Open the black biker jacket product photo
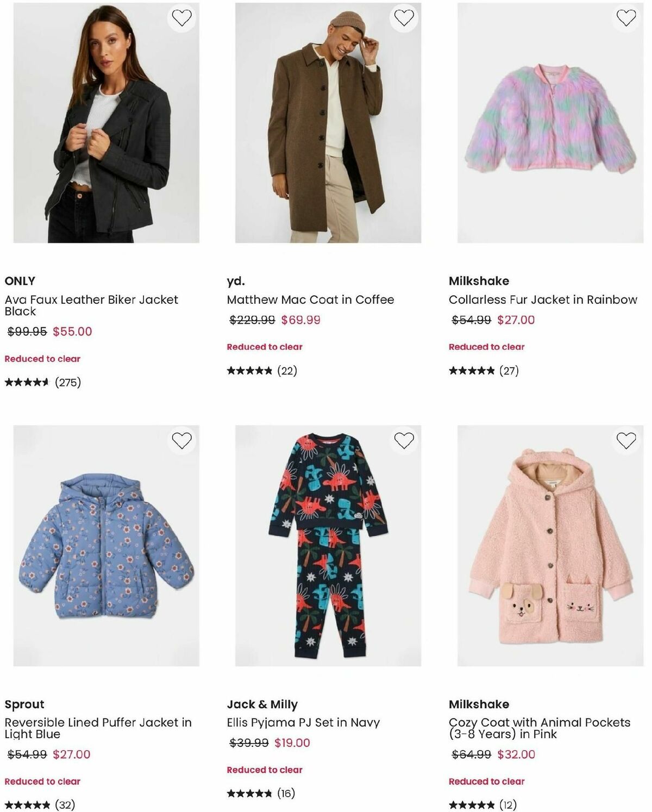The image size is (652, 812). [x=106, y=123]
